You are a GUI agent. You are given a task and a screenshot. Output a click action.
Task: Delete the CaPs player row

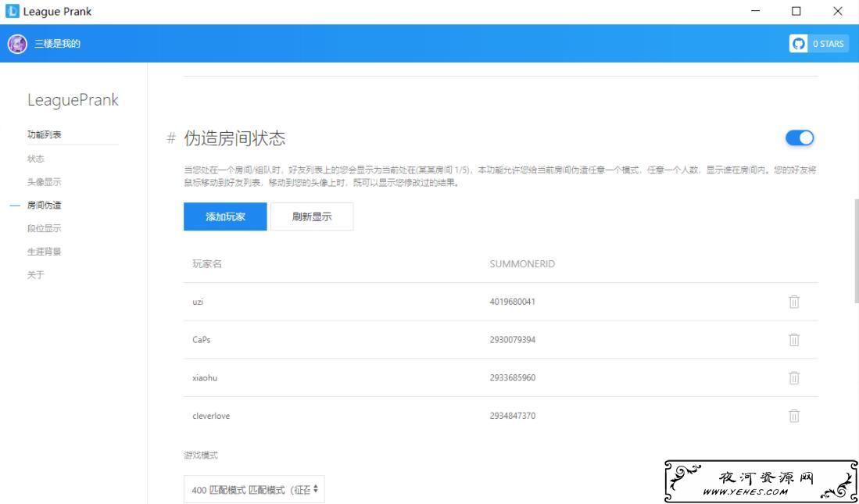(794, 340)
